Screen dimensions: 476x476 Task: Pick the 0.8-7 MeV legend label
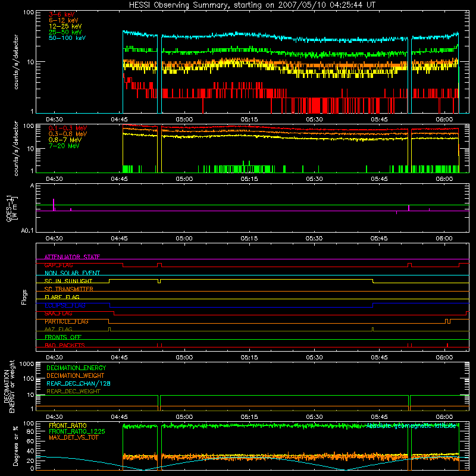65,140
